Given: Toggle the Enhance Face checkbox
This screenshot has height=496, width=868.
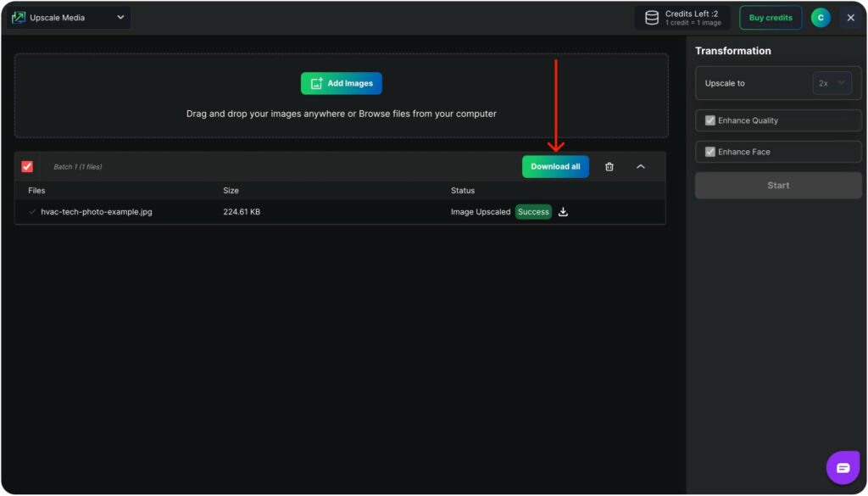Looking at the screenshot, I should click(x=710, y=152).
